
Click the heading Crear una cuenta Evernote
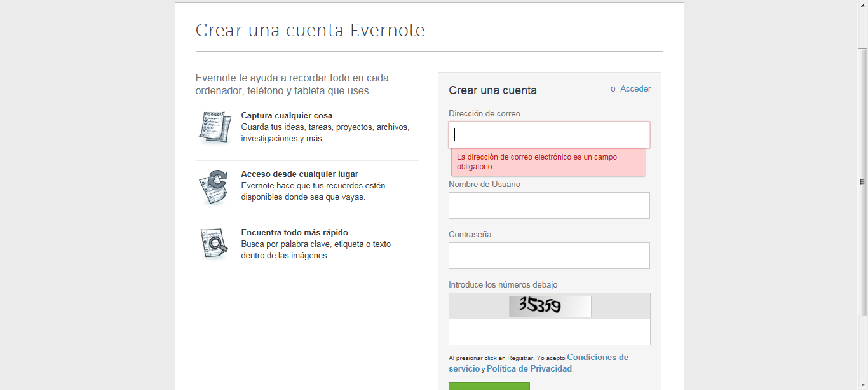[x=310, y=30]
